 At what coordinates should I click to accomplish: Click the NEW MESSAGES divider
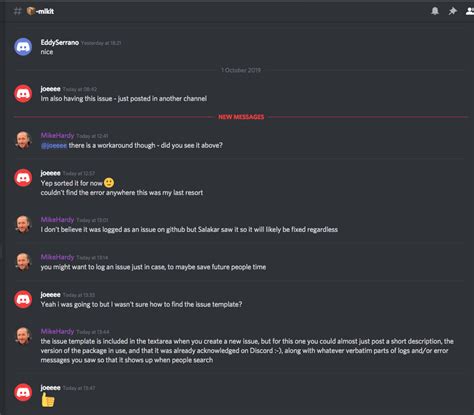point(241,117)
